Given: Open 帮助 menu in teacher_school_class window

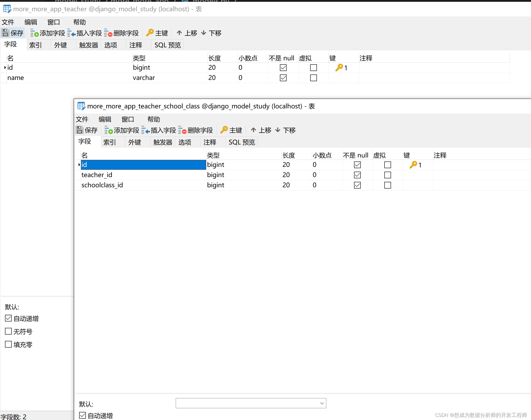Looking at the screenshot, I should [154, 119].
